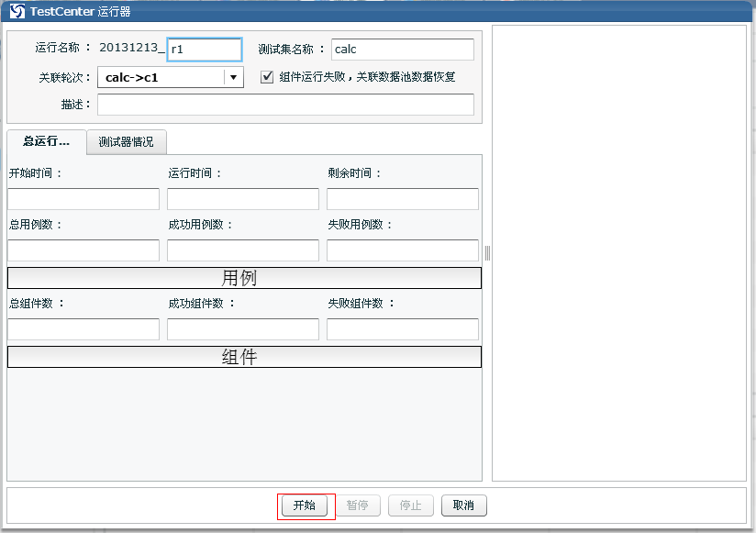
Task: Click into the 描述 text field
Action: pyautogui.click(x=285, y=105)
